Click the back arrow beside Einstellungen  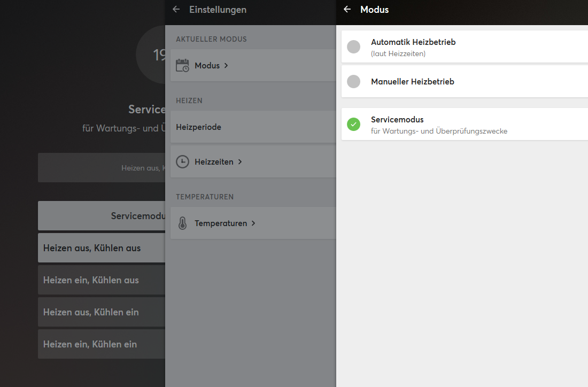point(176,10)
